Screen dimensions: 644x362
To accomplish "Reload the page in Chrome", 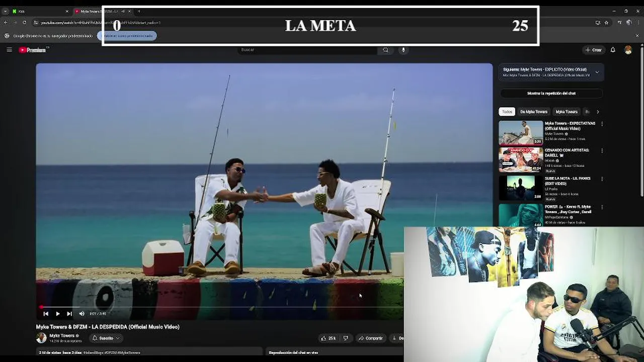I will point(24,23).
